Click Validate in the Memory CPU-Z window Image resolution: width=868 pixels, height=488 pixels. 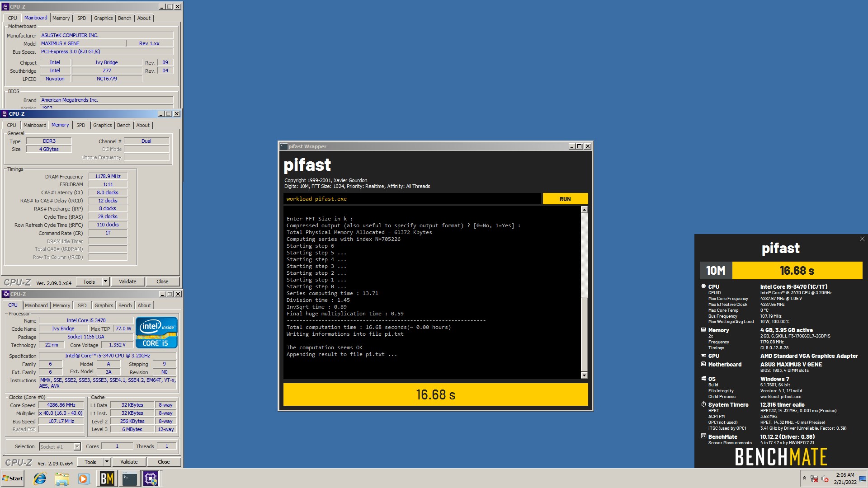point(127,282)
